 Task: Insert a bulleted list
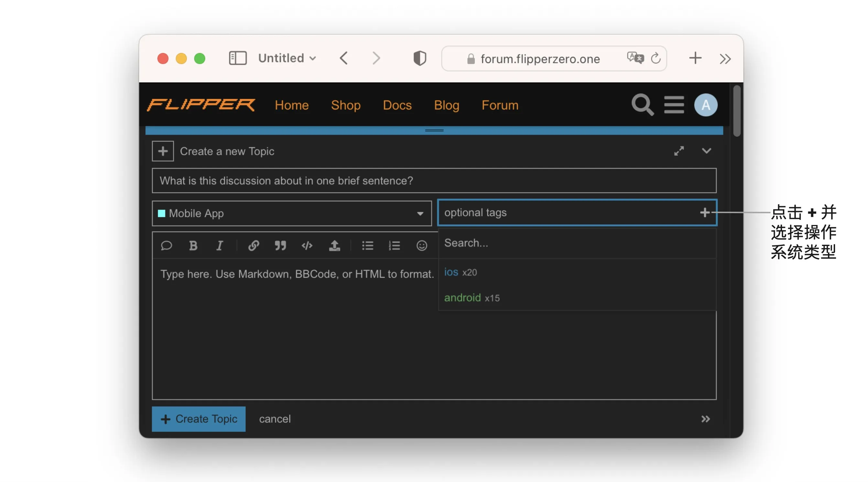point(367,246)
